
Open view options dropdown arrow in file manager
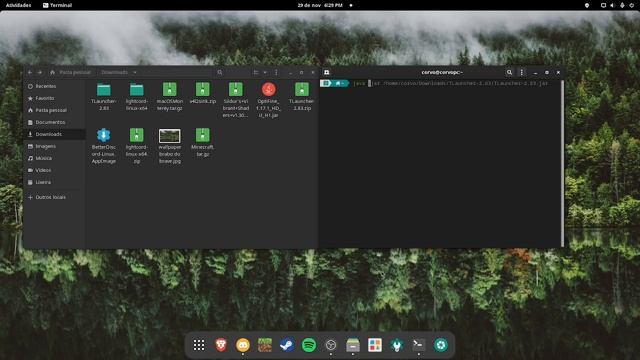265,72
